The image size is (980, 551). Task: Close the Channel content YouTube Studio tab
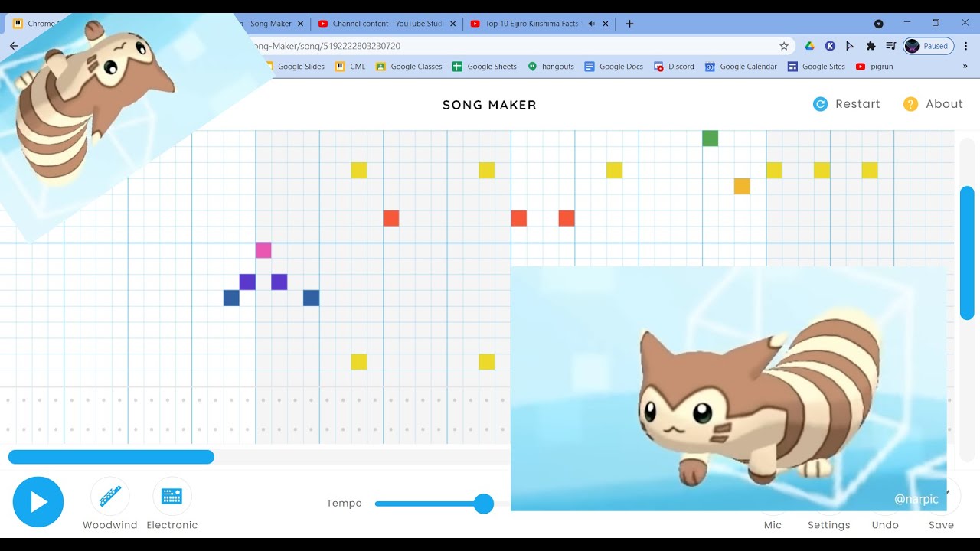(452, 24)
